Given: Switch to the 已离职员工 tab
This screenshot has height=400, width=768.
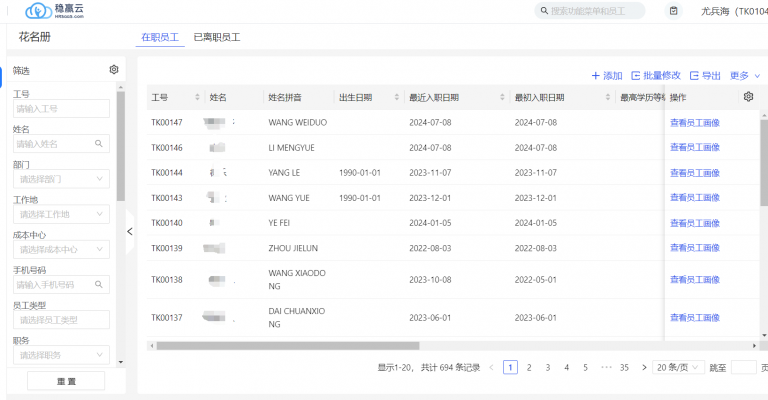Looking at the screenshot, I should coord(216,37).
